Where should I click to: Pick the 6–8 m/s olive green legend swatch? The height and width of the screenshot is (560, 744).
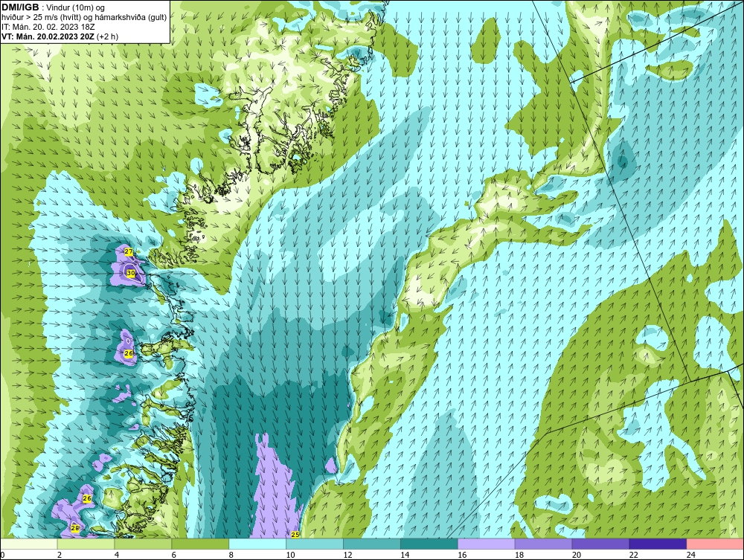(x=200, y=544)
